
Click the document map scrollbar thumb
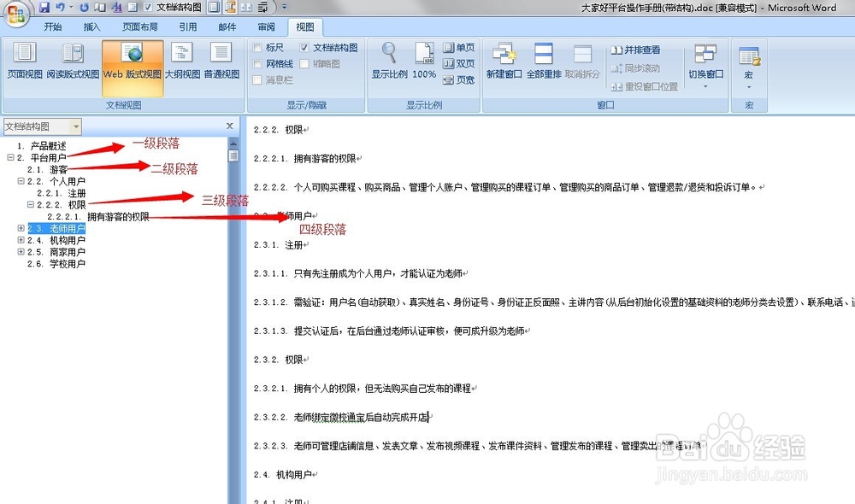pos(233,155)
